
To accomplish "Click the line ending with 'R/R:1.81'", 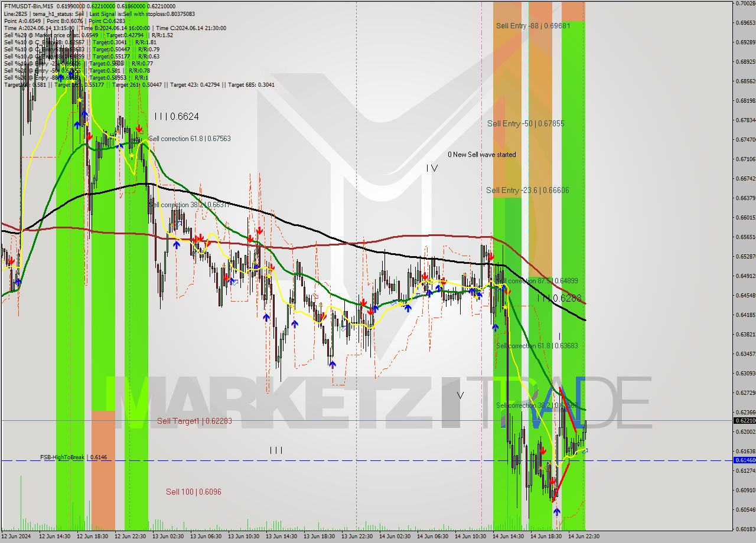I will 80,42.
